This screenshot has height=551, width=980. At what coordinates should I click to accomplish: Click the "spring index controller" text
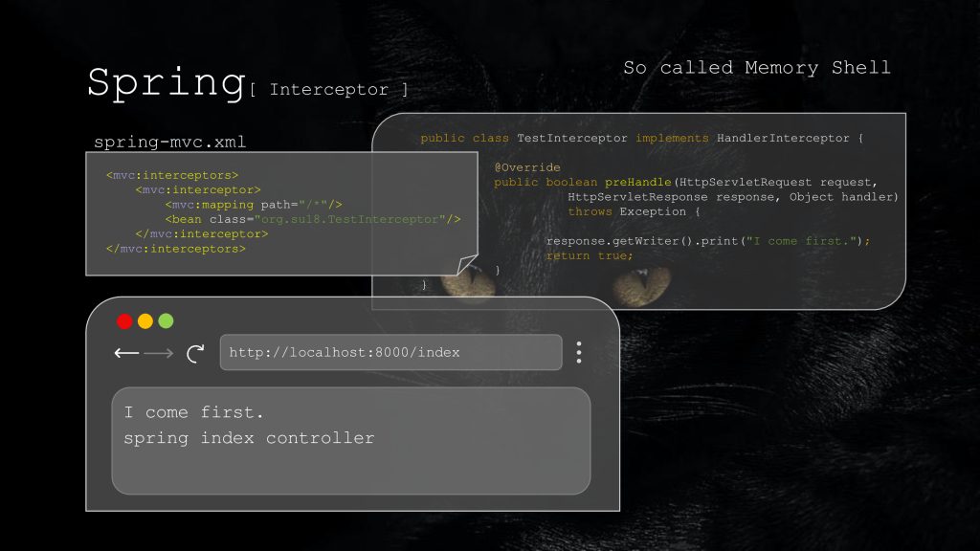pyautogui.click(x=249, y=438)
